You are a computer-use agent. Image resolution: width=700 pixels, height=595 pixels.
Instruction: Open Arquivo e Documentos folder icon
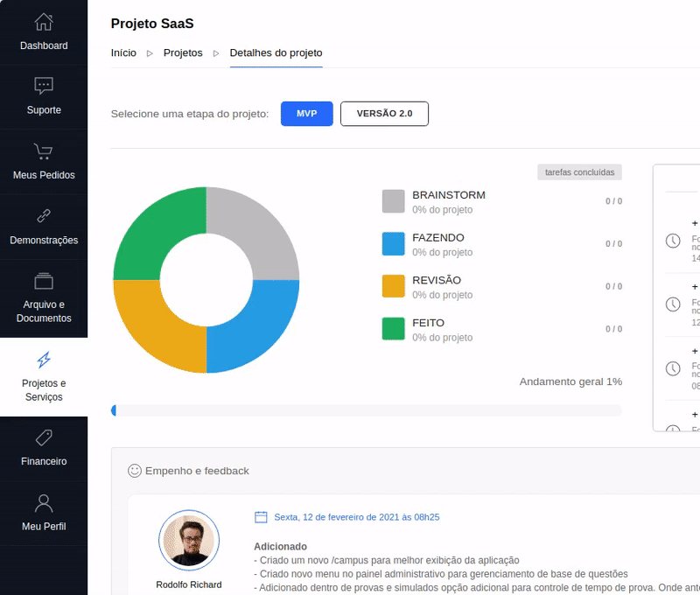[44, 281]
